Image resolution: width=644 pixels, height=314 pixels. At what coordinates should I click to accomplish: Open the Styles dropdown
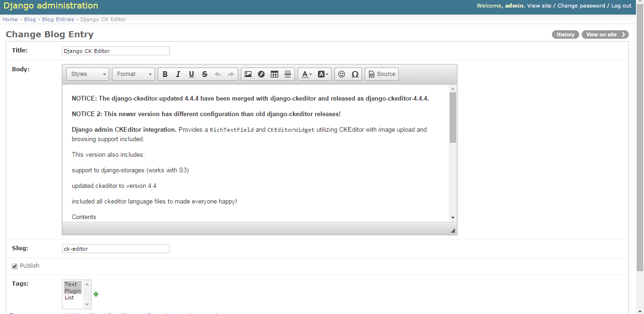88,74
